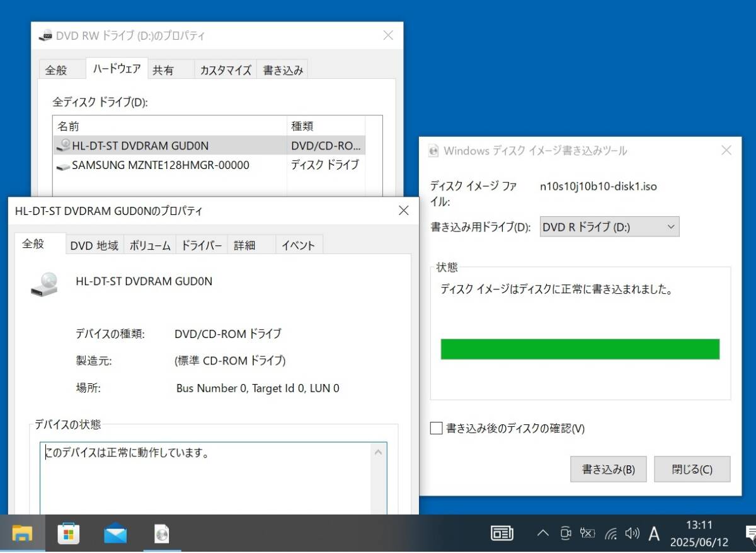Viewport: 756px width, 553px height.
Task: Open the DVD 地域 tab
Action: tap(94, 245)
